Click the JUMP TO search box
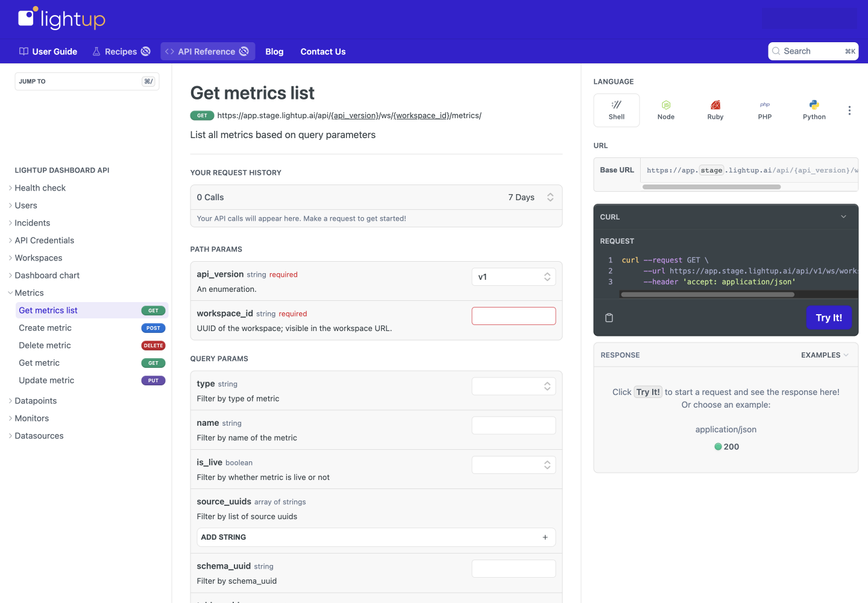This screenshot has height=603, width=868. pos(87,81)
